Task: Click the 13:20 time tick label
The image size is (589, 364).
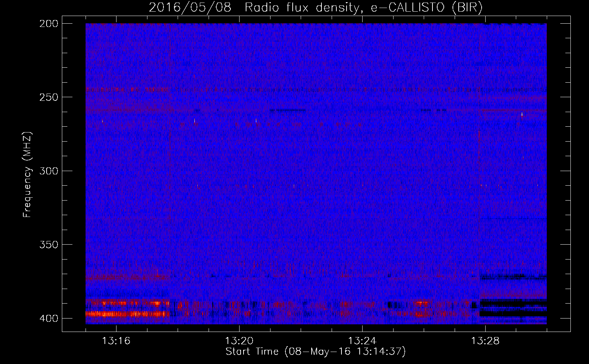Action: tap(239, 341)
